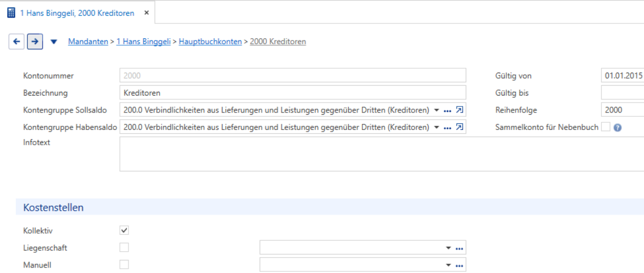Open the linked record arrow for Kontengruppe Sollsaldo

click(460, 110)
